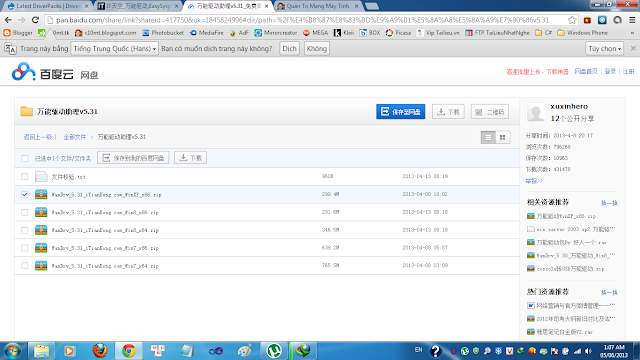Click the save-to-my-netdisk button in selection bar

click(133, 158)
